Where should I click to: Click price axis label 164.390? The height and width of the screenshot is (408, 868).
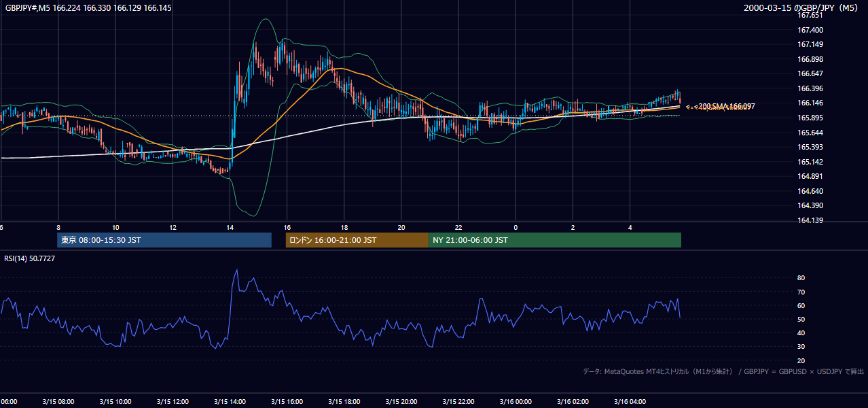811,205
